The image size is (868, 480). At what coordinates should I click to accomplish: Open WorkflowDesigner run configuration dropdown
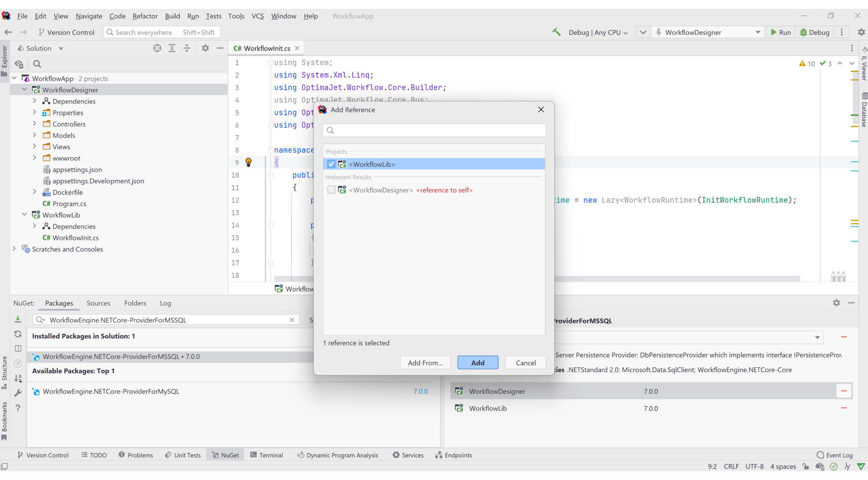707,32
